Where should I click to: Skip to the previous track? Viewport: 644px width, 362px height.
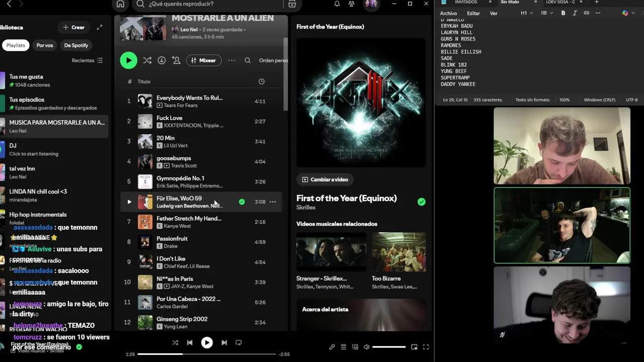190,342
